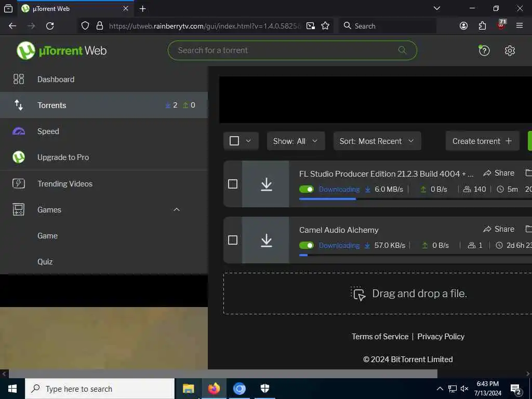Open folder icon on FL Studio row
This screenshot has height=399, width=532.
pyautogui.click(x=528, y=173)
